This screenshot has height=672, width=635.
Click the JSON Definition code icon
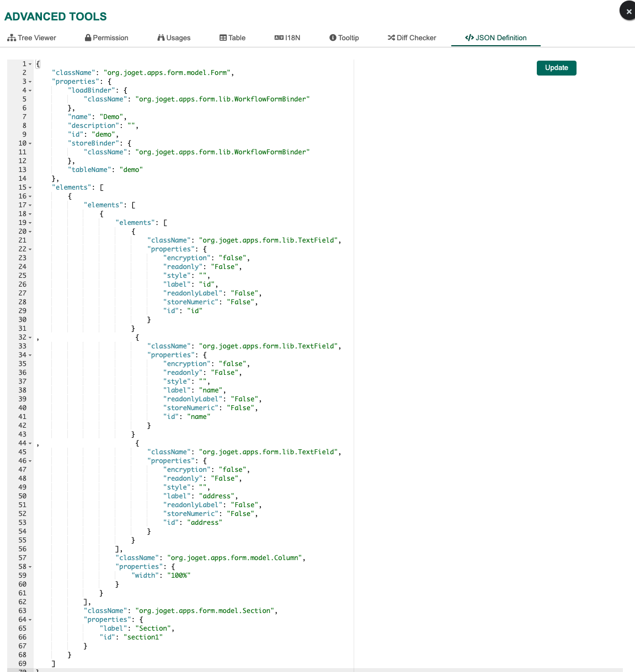469,38
